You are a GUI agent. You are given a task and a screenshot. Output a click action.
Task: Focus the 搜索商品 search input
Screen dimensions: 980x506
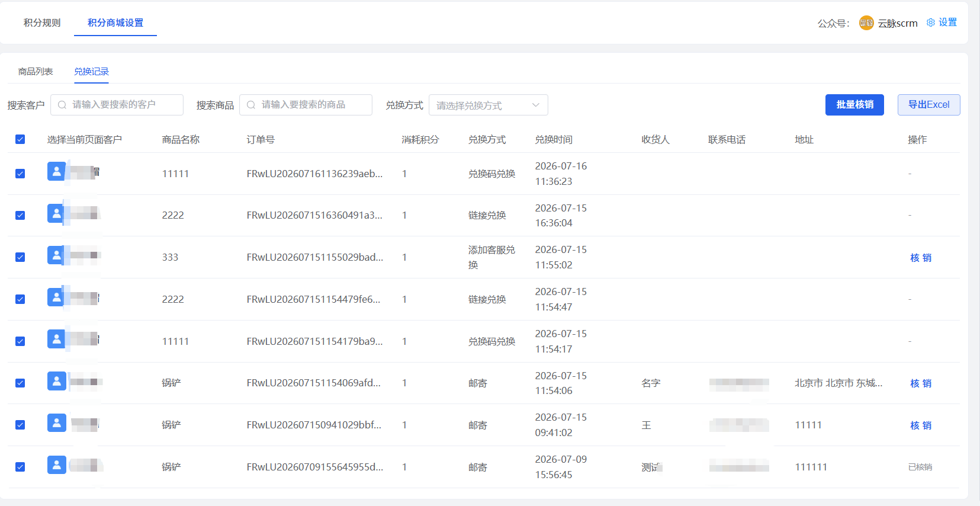coord(306,105)
